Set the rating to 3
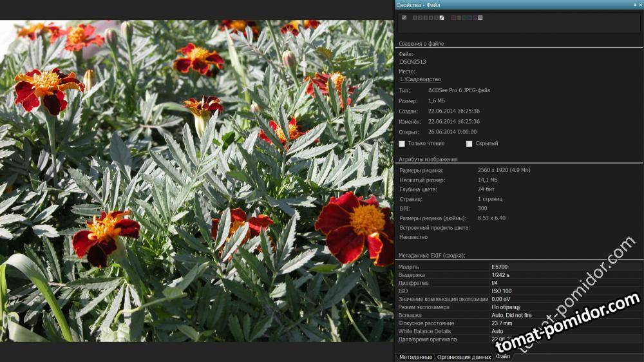This screenshot has width=644, height=362. 426,17
